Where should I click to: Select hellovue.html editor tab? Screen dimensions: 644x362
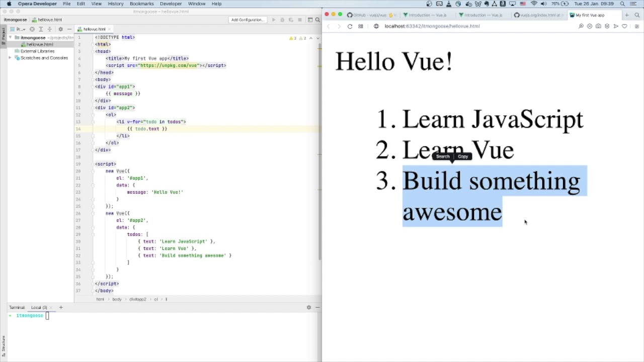point(94,29)
